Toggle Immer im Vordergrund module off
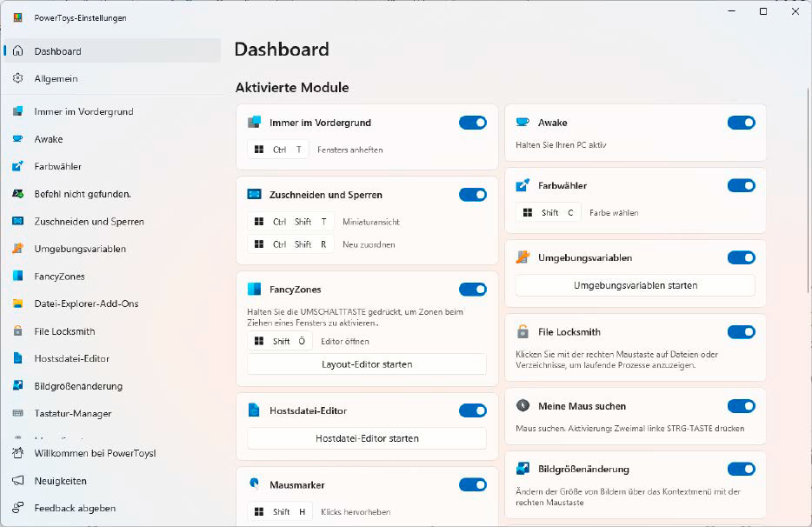Viewport: 812px width, 527px height. 473,123
